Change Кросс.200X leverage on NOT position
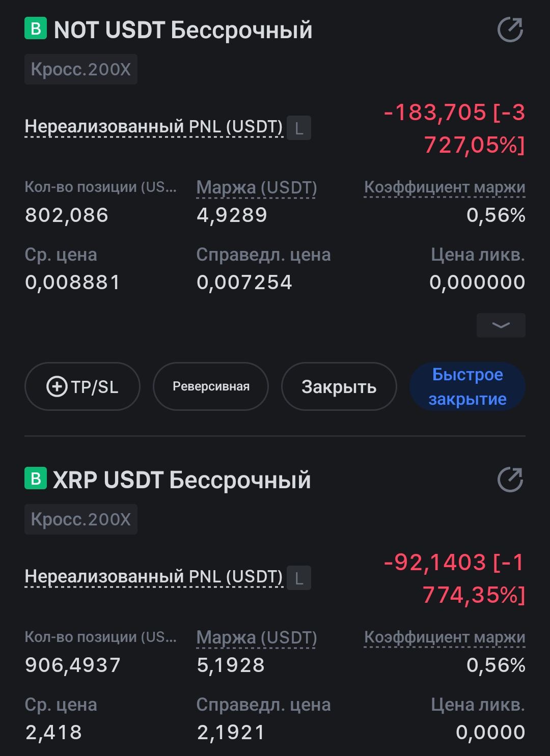The width and height of the screenshot is (550, 756). (x=81, y=69)
